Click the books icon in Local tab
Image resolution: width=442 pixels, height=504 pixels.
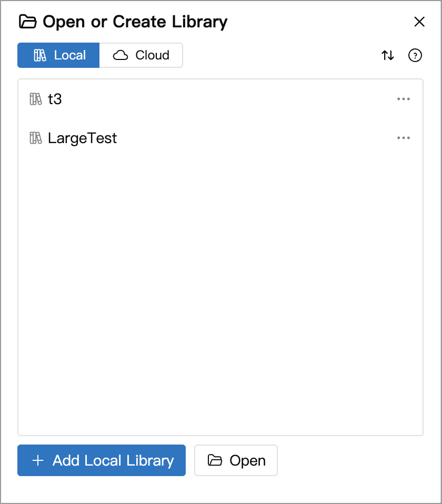click(40, 55)
